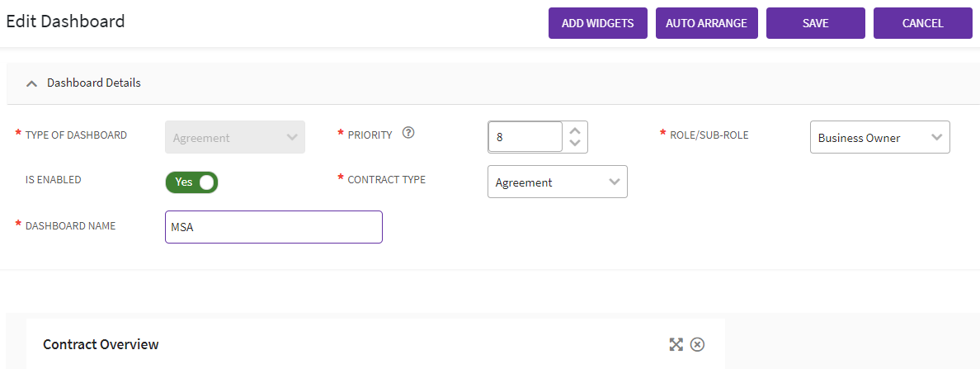
Task: Click the Dashboard Name text field
Action: [273, 227]
